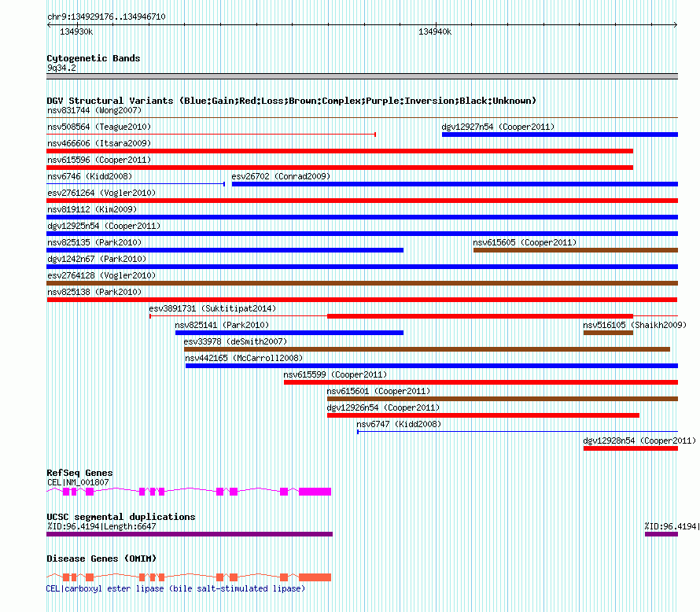Click the purple segmental duplication bar Length:6647

coord(190,534)
